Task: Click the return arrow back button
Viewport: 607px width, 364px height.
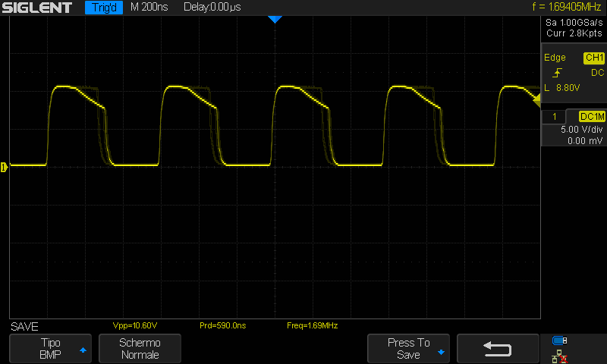Action: click(x=498, y=349)
